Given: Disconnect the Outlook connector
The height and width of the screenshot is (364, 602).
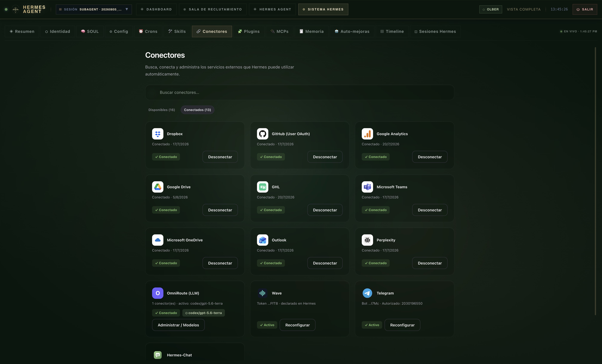Looking at the screenshot, I should pyautogui.click(x=325, y=263).
